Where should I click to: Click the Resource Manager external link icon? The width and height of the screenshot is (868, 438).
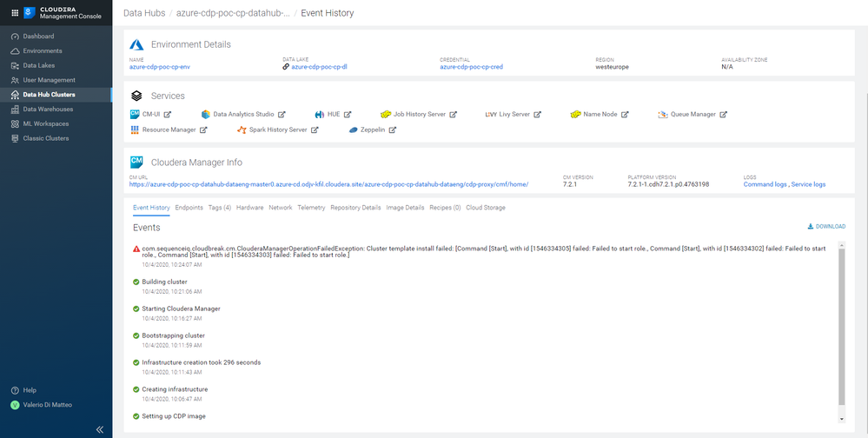click(203, 130)
